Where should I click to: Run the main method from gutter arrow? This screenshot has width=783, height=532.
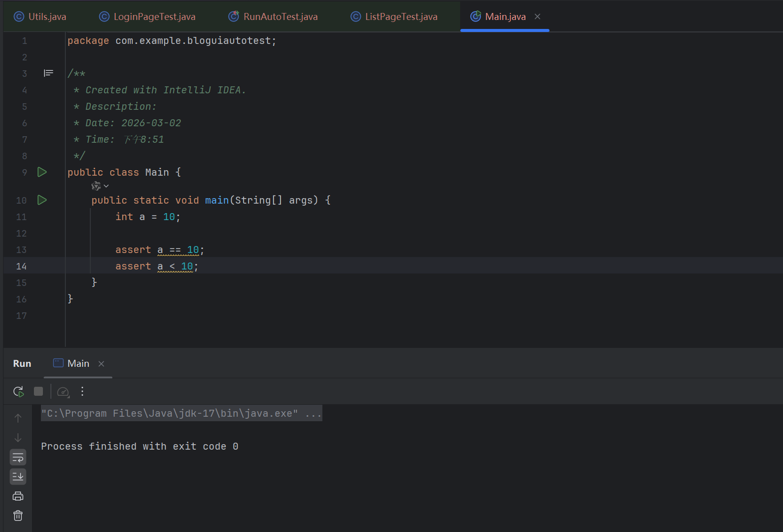pos(42,200)
